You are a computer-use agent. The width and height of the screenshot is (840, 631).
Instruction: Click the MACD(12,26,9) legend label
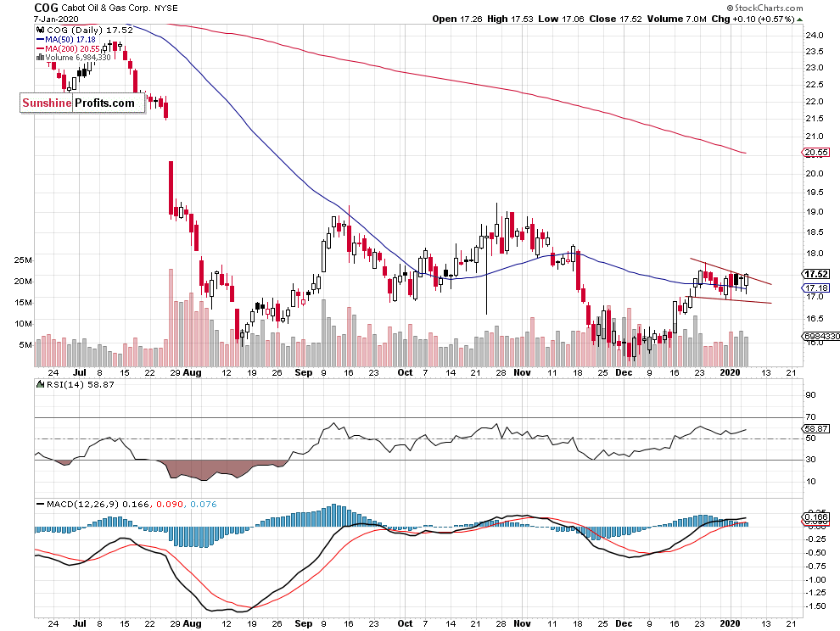82,504
